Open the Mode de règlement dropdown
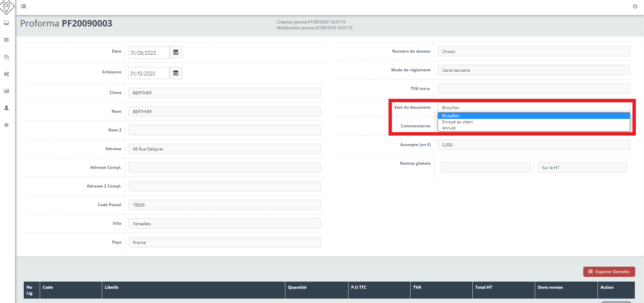The width and height of the screenshot is (644, 303). pyautogui.click(x=533, y=70)
